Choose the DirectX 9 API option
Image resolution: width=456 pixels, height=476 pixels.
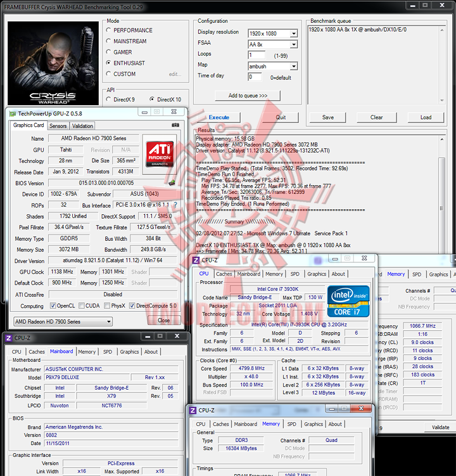[108, 100]
